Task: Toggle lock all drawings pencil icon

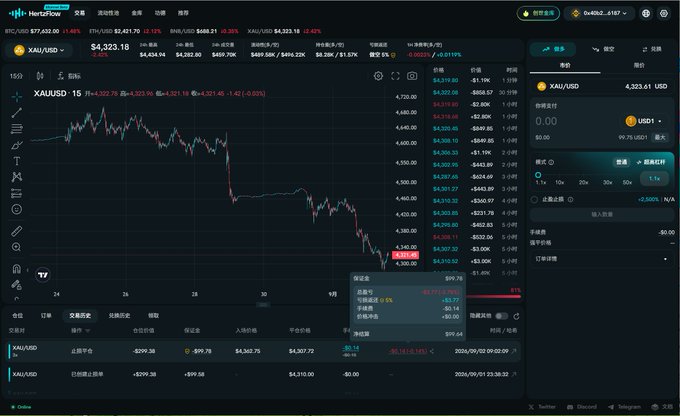Action: coord(16,285)
